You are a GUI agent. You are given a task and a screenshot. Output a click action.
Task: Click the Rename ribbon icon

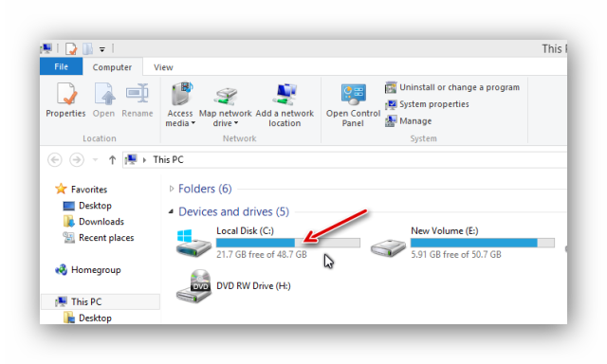[137, 93]
